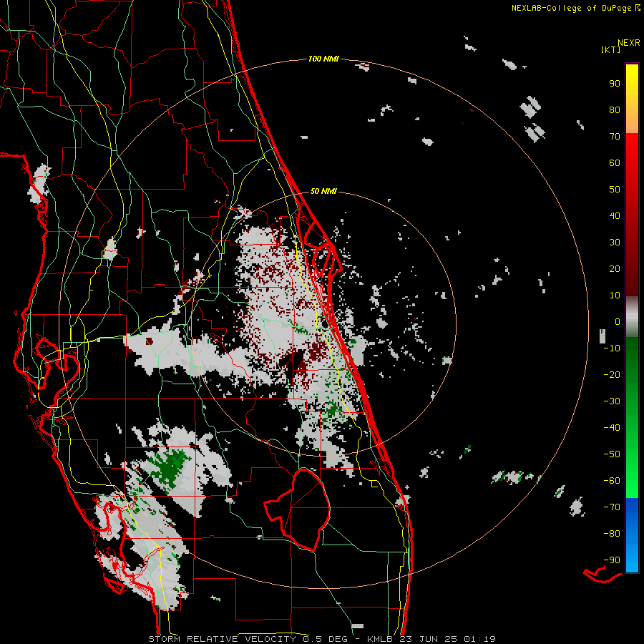Screen dimensions: 644x644
Task: Select the 0 value on velocity scale
Action: tap(618, 322)
